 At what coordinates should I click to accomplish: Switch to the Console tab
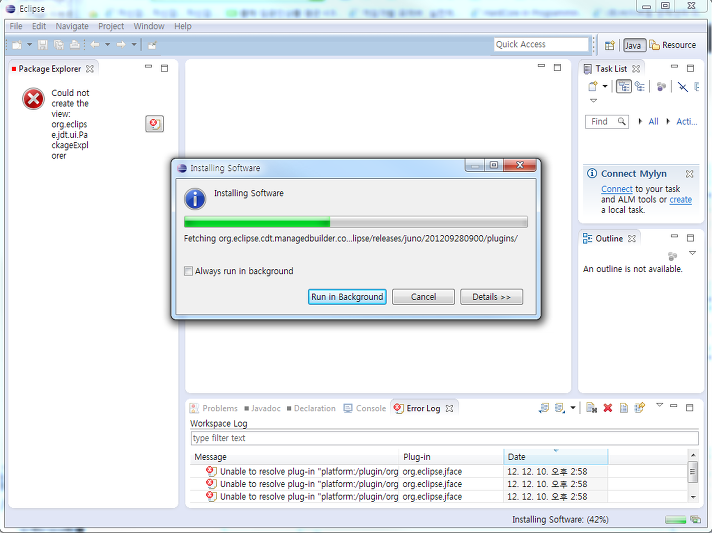(x=365, y=408)
